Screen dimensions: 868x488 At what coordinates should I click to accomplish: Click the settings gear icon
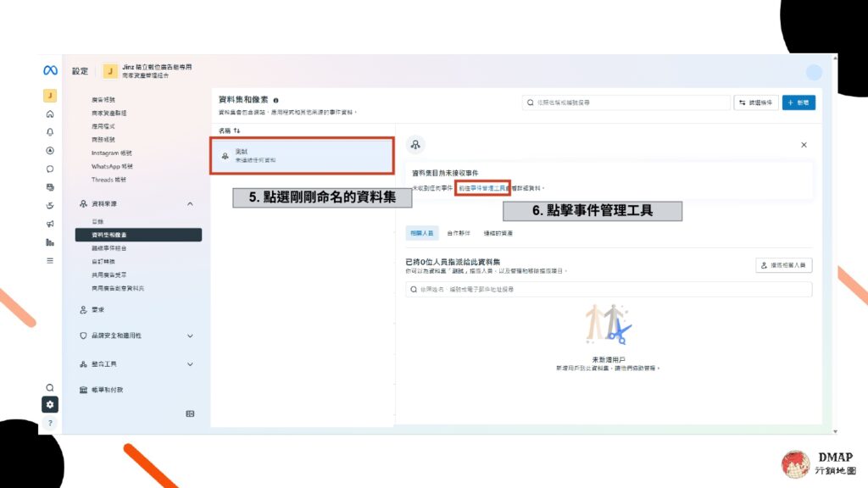50,404
